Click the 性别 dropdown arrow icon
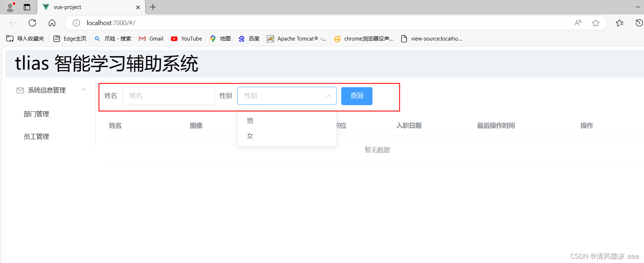644x263 pixels. coord(329,96)
